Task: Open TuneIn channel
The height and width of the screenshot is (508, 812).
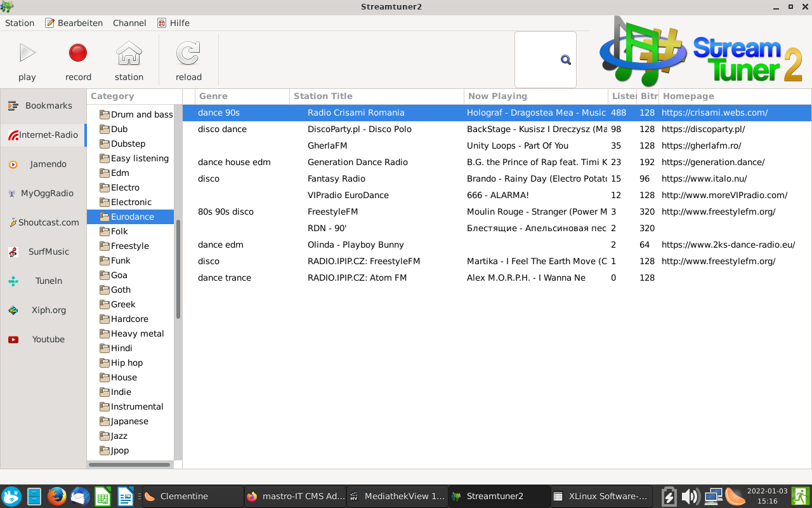Action: point(43,281)
